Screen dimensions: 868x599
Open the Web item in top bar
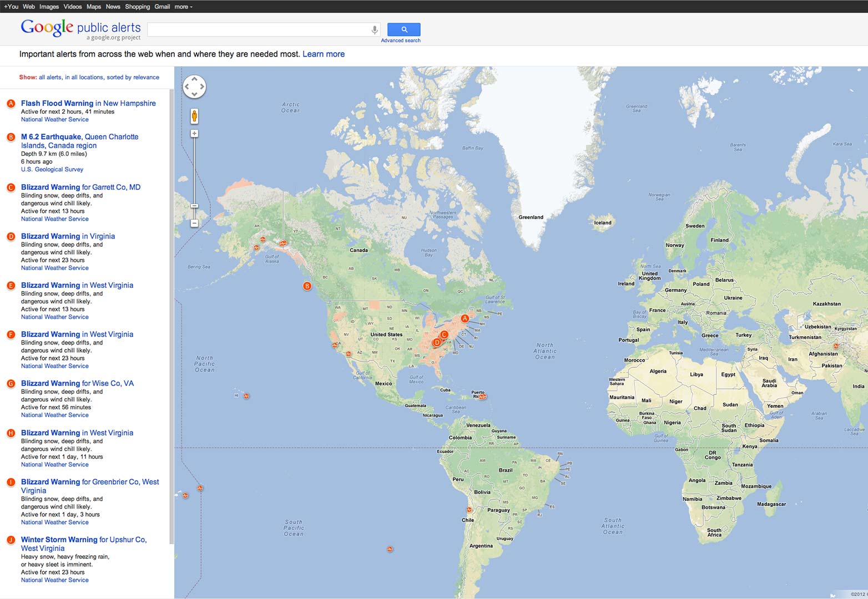[29, 7]
